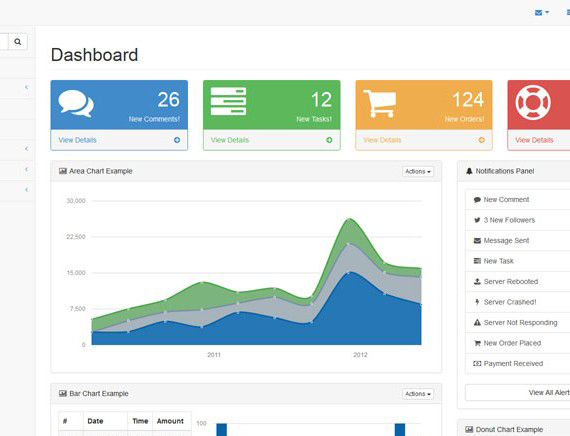Open the envelope messages dropdown in top bar

click(x=542, y=13)
